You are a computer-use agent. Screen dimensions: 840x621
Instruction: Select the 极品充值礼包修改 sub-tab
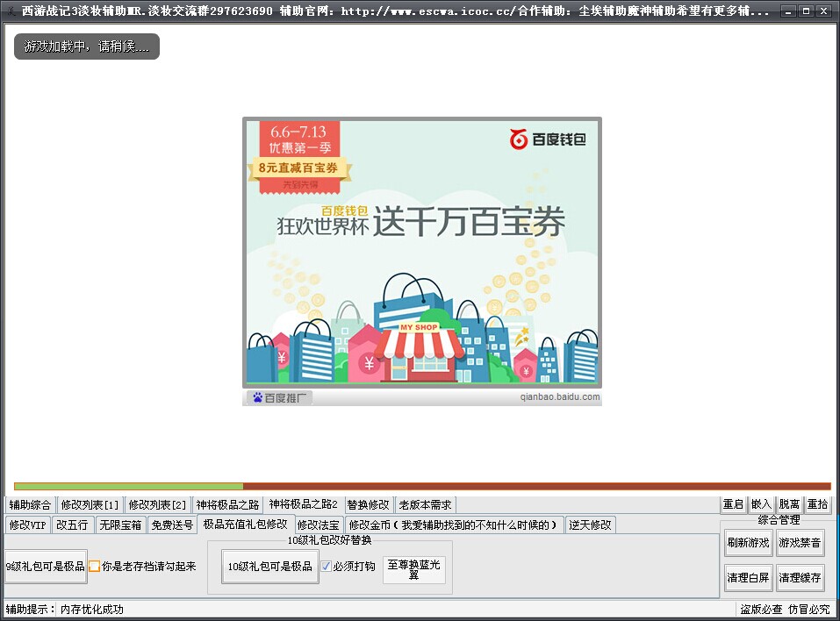pos(246,524)
